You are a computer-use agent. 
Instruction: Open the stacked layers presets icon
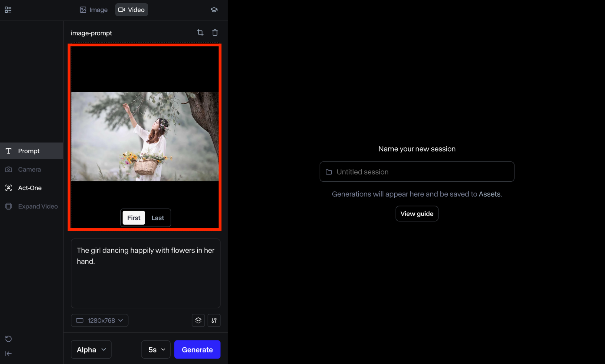click(x=198, y=320)
